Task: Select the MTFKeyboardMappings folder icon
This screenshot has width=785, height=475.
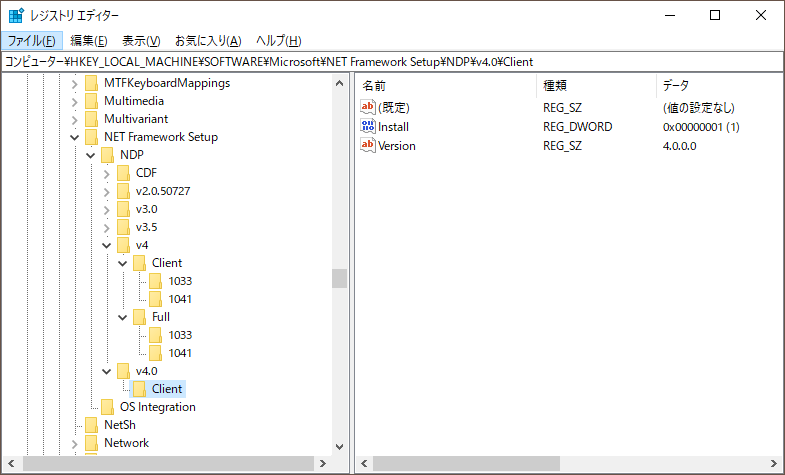Action: pos(92,84)
